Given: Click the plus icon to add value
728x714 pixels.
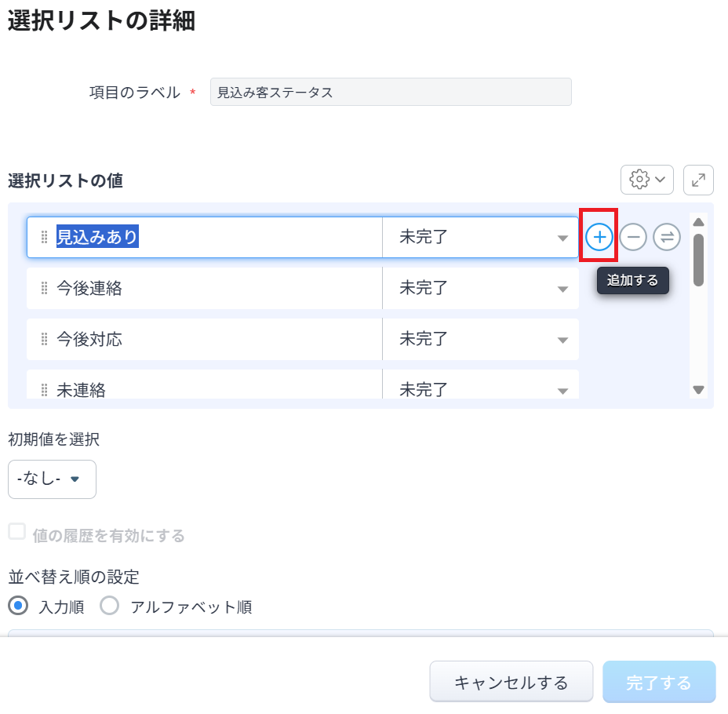Looking at the screenshot, I should [599, 237].
